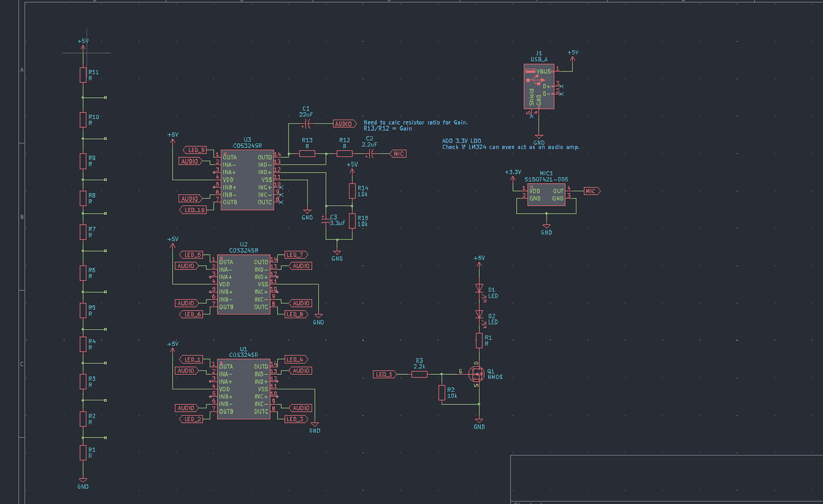Viewport: 823px width, 504px height.
Task: Select the "ADD 3.3V LDO" text note
Action: [461, 141]
